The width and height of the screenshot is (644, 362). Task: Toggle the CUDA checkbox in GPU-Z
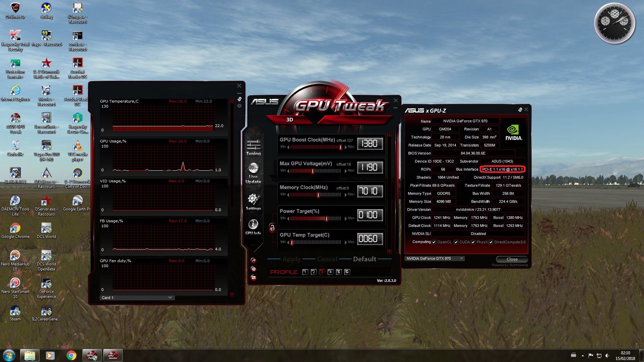[x=456, y=242]
